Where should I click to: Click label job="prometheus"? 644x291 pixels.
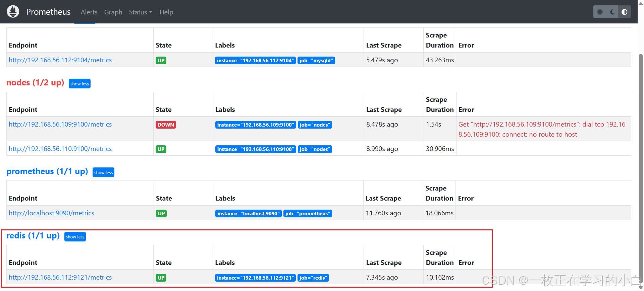pyautogui.click(x=308, y=213)
